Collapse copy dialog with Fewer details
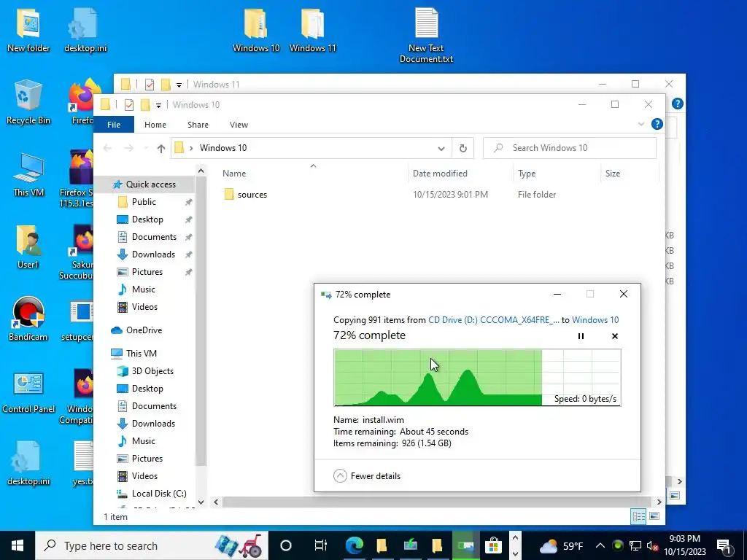This screenshot has width=747, height=560. click(367, 475)
